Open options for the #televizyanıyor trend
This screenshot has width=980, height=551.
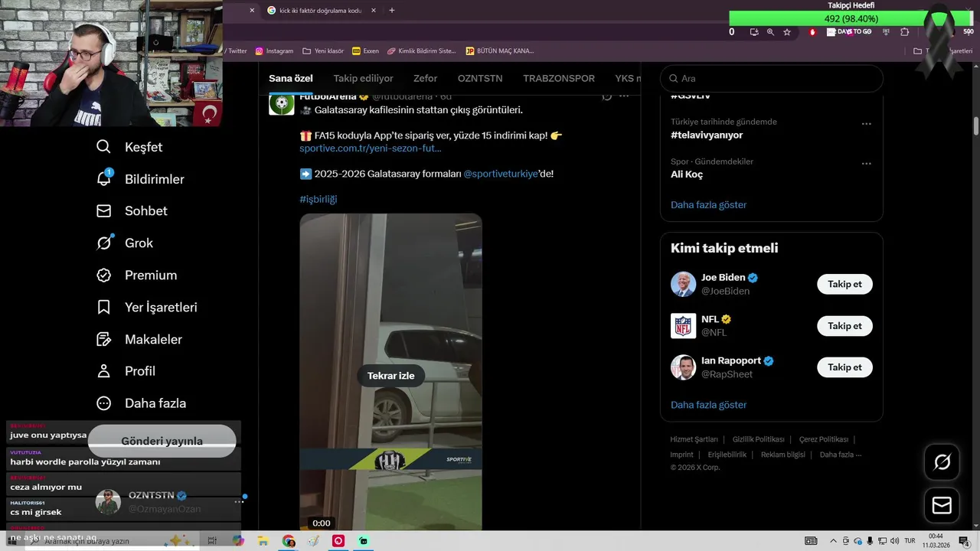point(866,124)
